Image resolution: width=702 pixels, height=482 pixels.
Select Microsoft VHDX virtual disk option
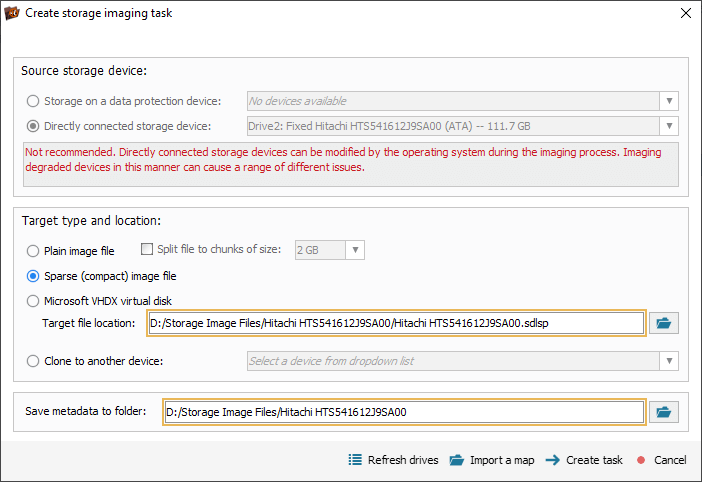pos(33,301)
